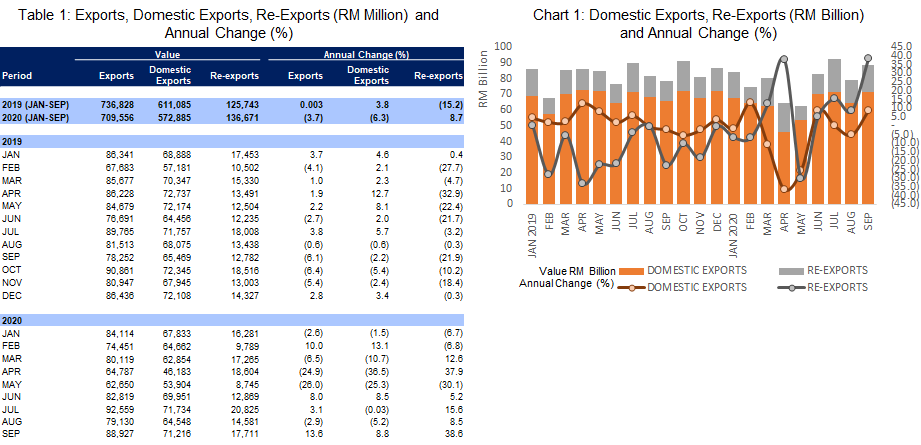The image size is (921, 445).
Task: Click the 736,828 exports total cell
Action: click(x=116, y=104)
